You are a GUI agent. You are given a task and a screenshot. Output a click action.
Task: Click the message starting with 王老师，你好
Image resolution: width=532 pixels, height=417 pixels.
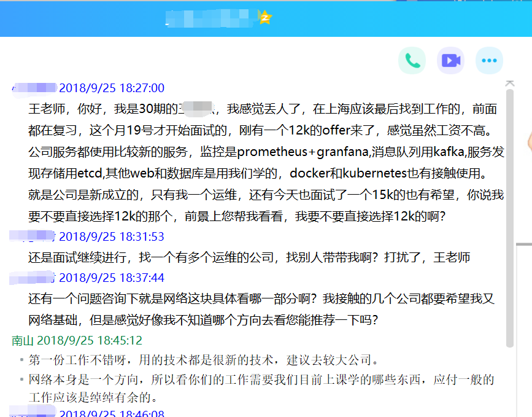(263, 109)
